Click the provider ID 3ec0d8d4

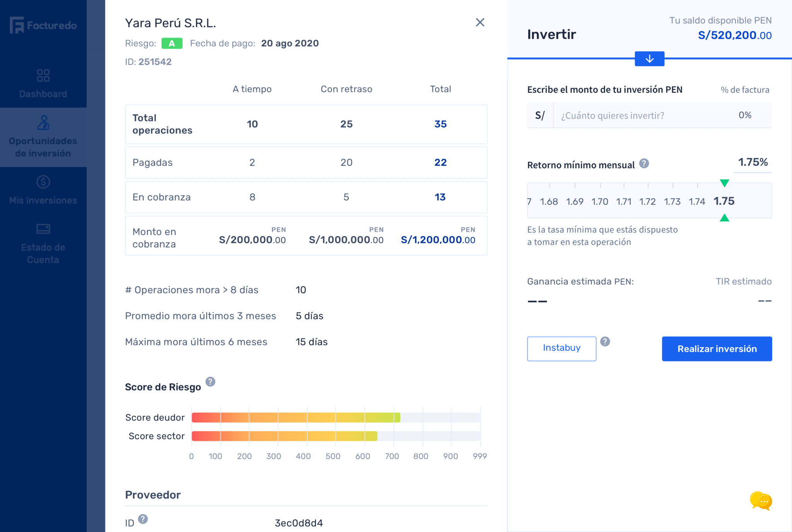pos(299,523)
